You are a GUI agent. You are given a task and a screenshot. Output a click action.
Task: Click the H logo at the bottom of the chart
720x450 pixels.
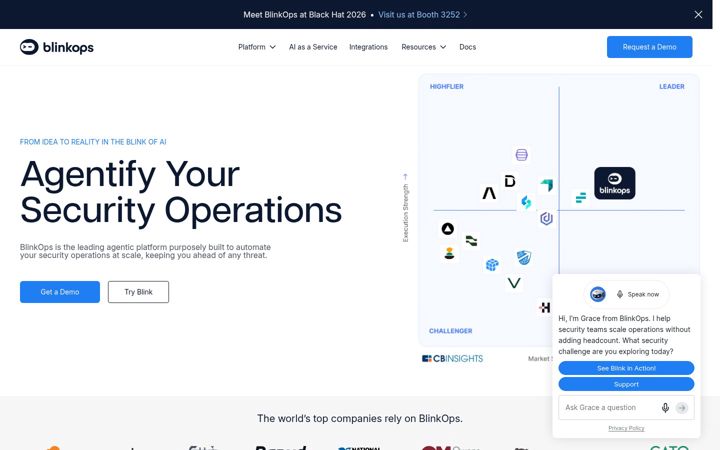point(545,307)
